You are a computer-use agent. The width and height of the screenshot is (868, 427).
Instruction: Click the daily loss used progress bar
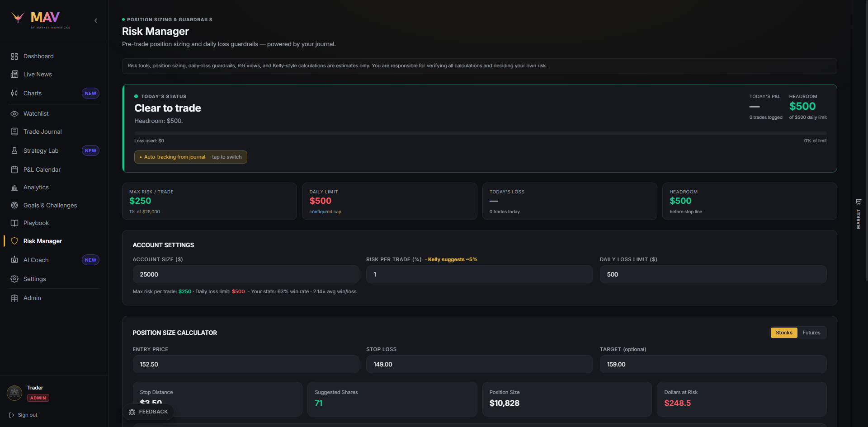point(480,134)
